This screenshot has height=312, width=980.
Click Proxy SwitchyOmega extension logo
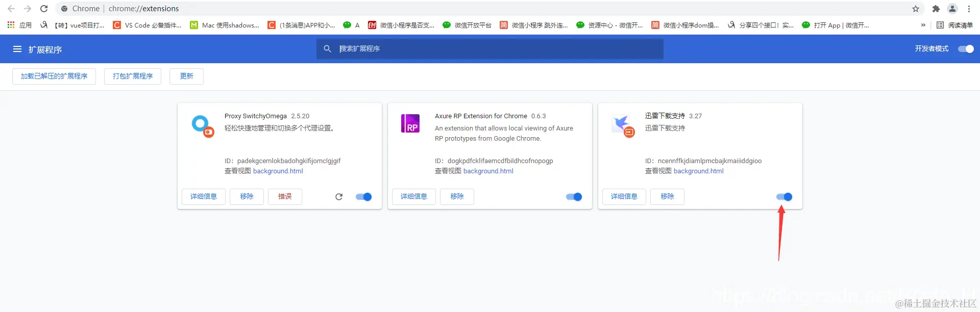pyautogui.click(x=202, y=126)
